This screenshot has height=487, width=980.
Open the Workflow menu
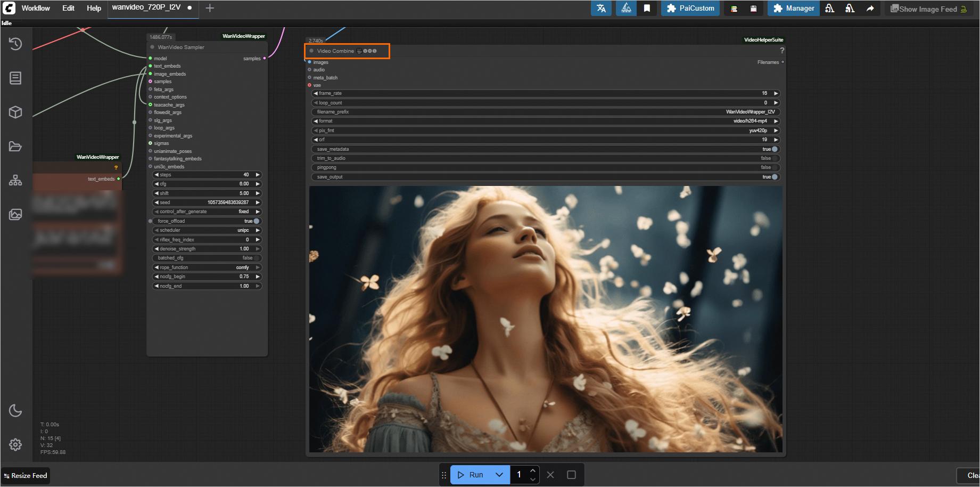tap(36, 9)
